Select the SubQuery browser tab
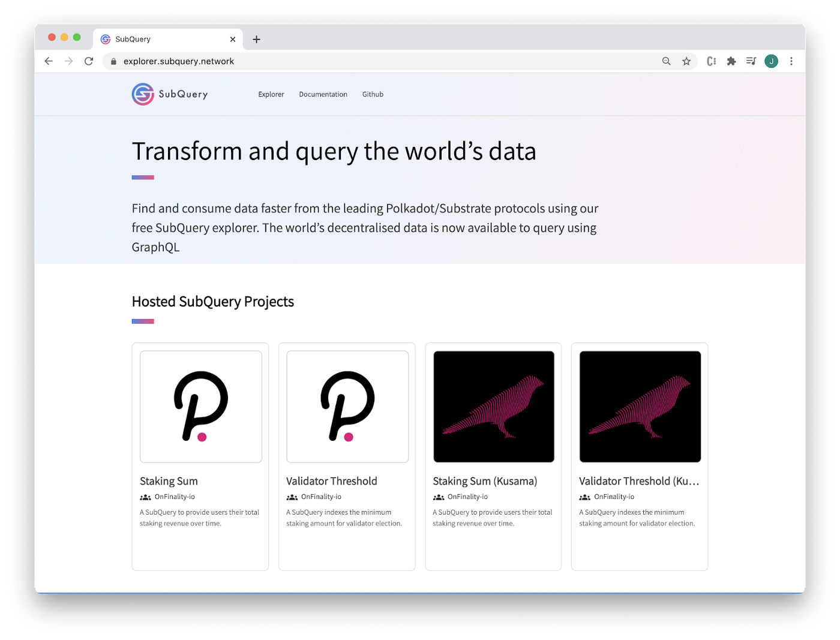 tap(168, 39)
